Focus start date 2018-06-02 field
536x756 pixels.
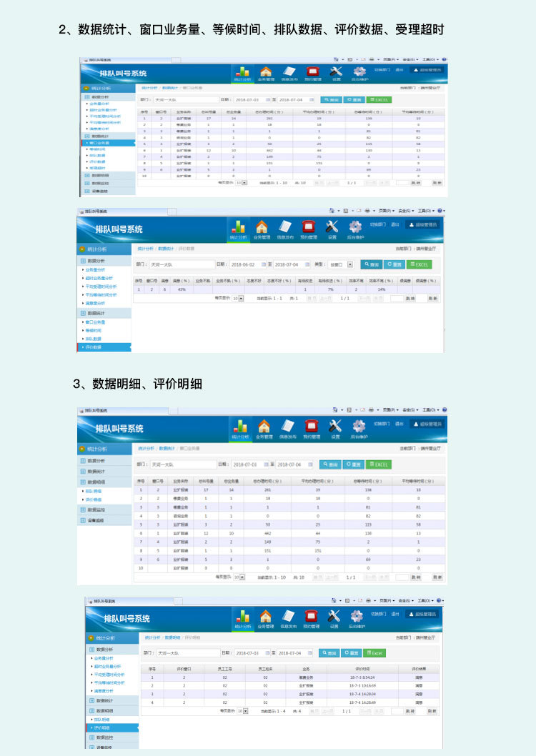248,264
